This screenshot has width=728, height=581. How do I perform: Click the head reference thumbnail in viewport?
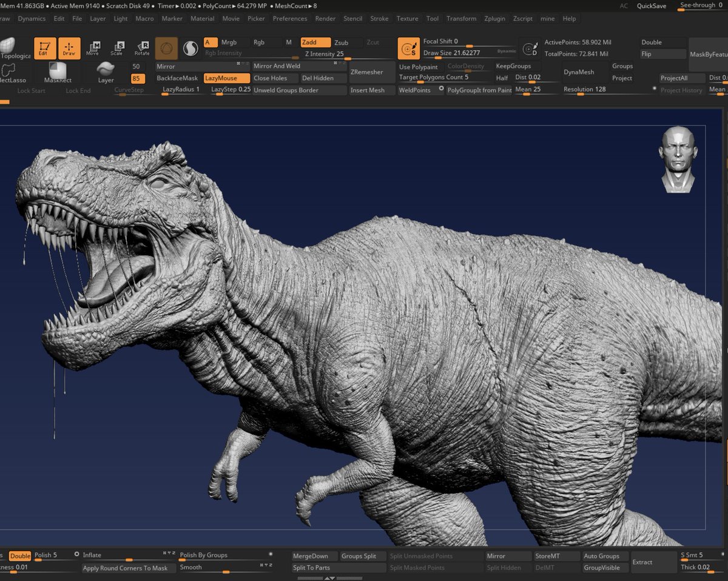[x=678, y=160]
